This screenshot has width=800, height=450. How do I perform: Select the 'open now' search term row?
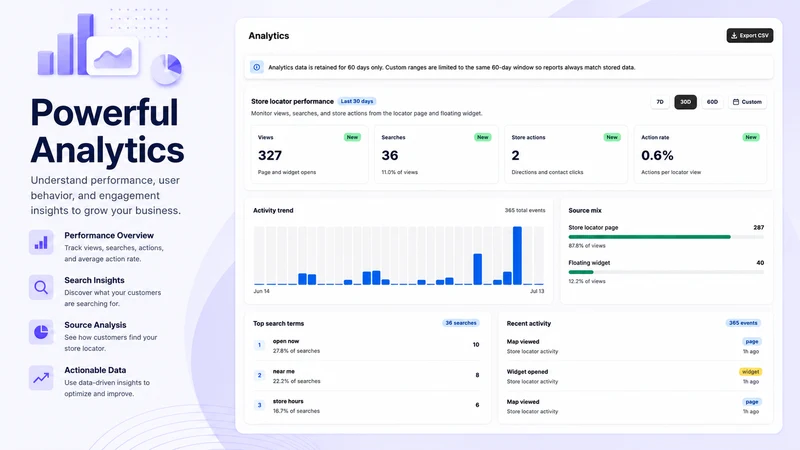(x=367, y=345)
